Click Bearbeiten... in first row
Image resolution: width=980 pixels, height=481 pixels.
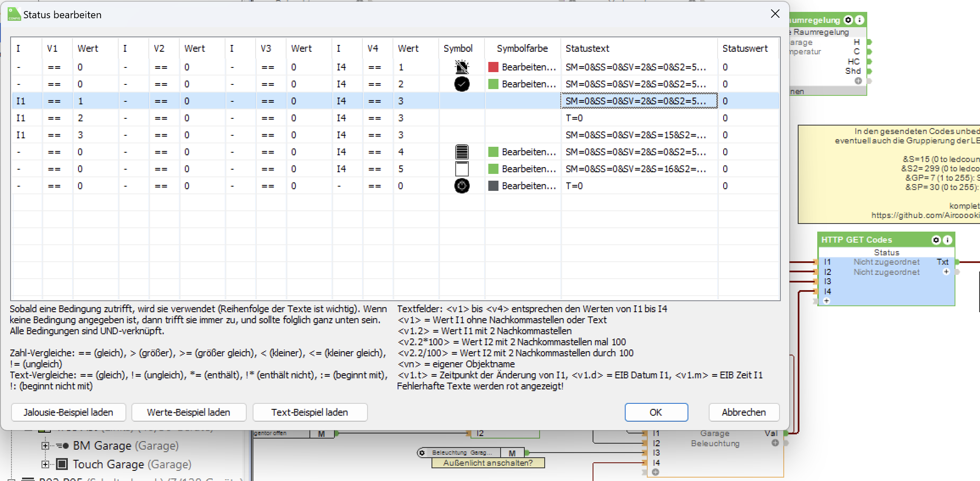coord(529,67)
